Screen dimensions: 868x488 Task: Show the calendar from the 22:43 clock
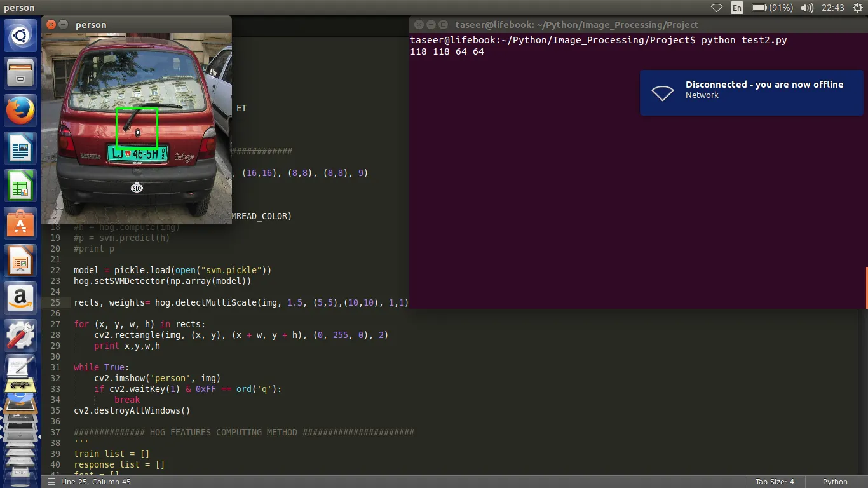coord(832,8)
